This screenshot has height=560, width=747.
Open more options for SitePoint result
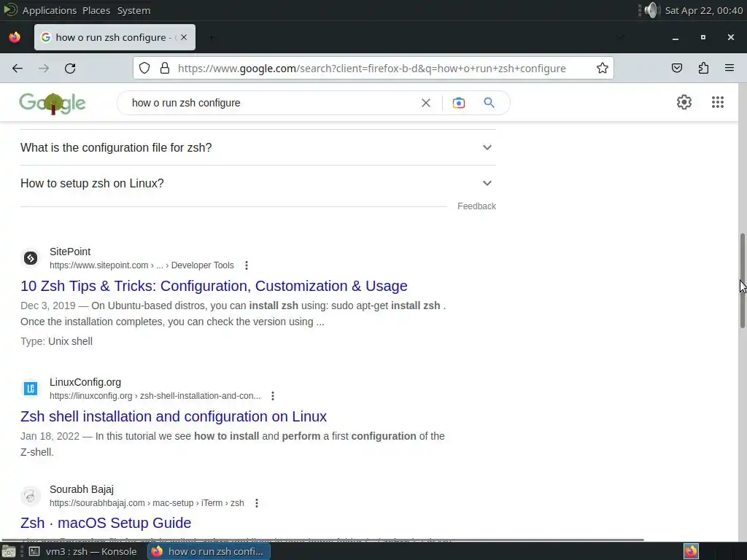(x=247, y=265)
